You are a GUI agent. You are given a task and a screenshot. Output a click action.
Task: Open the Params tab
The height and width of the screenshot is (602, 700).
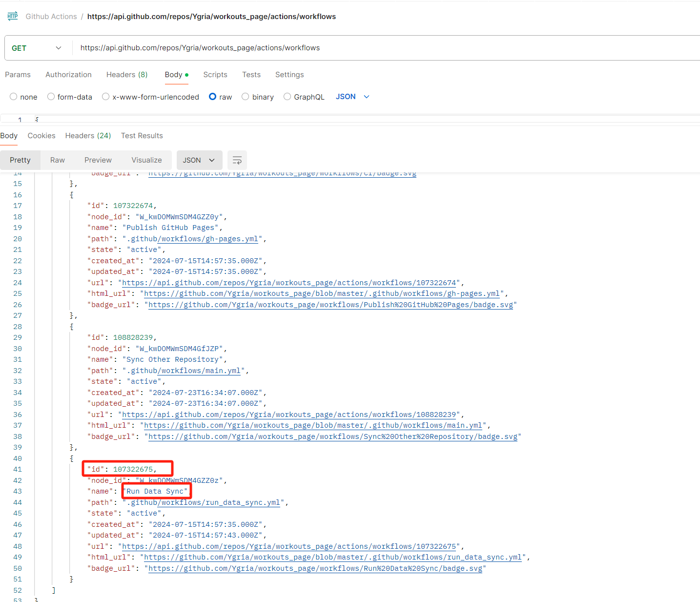[x=18, y=75]
